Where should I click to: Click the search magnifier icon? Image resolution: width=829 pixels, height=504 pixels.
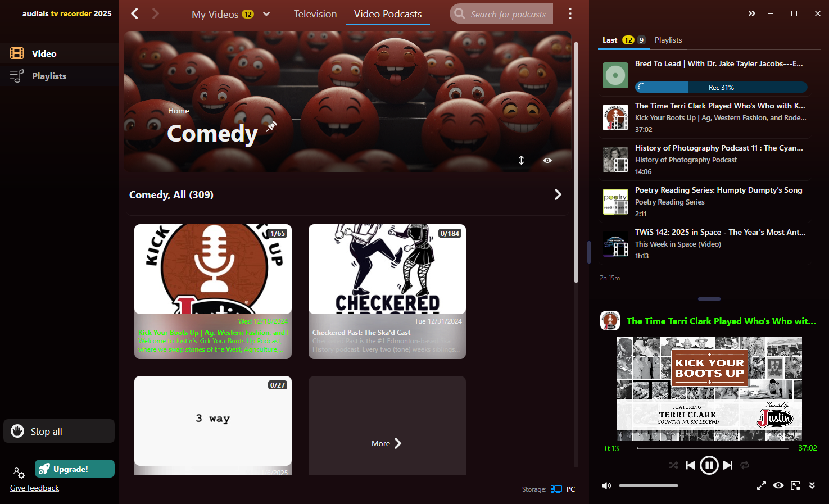click(x=460, y=13)
